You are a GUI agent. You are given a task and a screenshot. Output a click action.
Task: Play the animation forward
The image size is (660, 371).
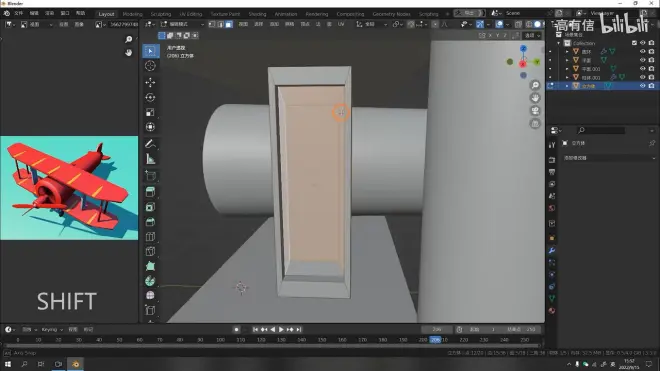coord(281,329)
